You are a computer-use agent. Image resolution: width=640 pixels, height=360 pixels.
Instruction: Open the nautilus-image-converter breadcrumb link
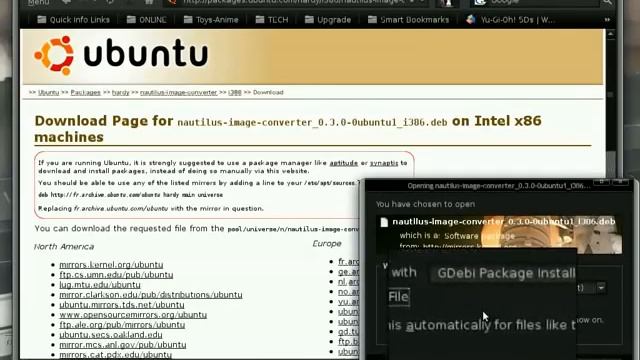(179, 93)
